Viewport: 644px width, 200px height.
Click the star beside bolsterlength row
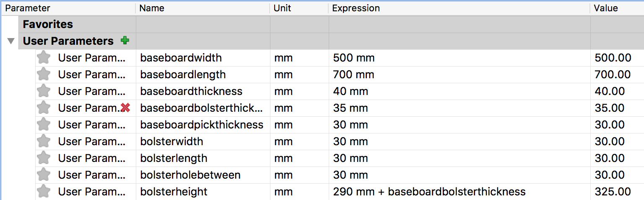44,158
